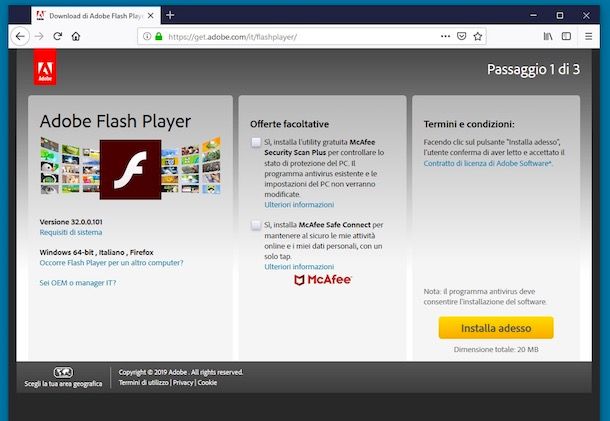Click the Versione 32.0.0.101 text
610x421 pixels.
(71, 222)
